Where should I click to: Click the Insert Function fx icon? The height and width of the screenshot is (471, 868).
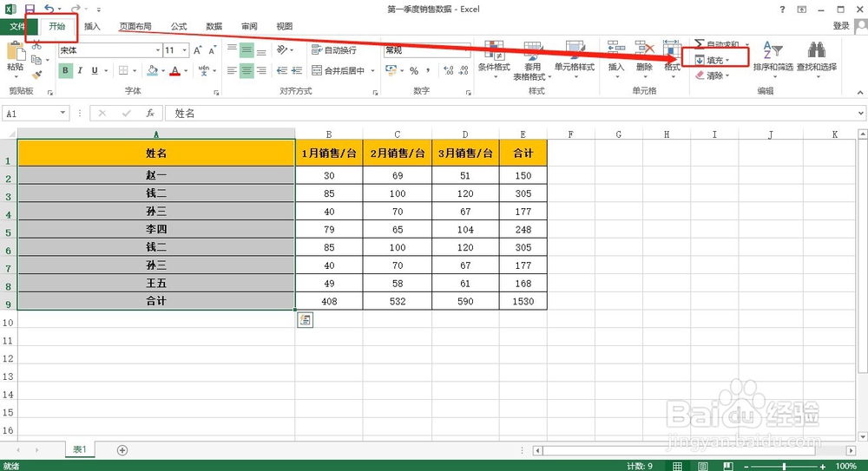coord(150,114)
